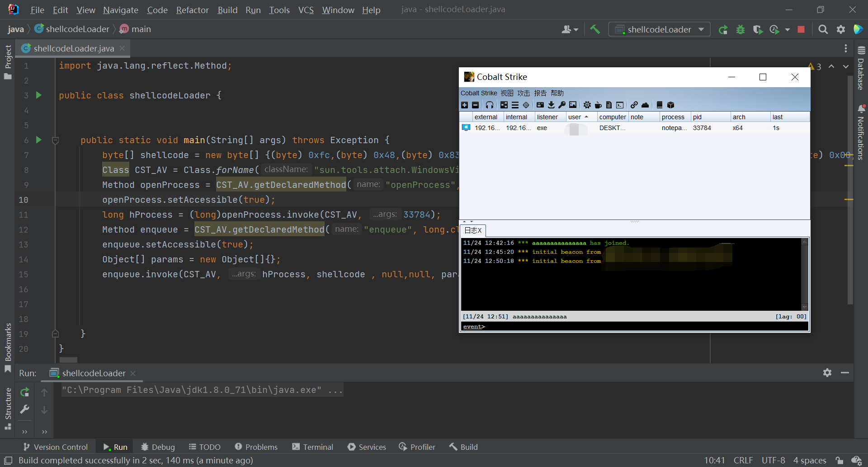Open the Profiler tool window button

click(417, 447)
